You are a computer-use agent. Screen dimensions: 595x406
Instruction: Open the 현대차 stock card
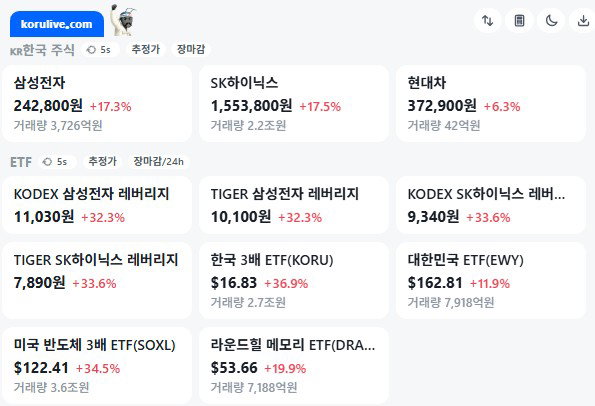491,104
